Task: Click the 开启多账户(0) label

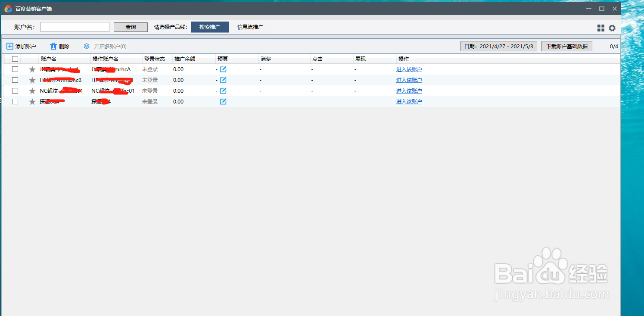Action: click(110, 46)
